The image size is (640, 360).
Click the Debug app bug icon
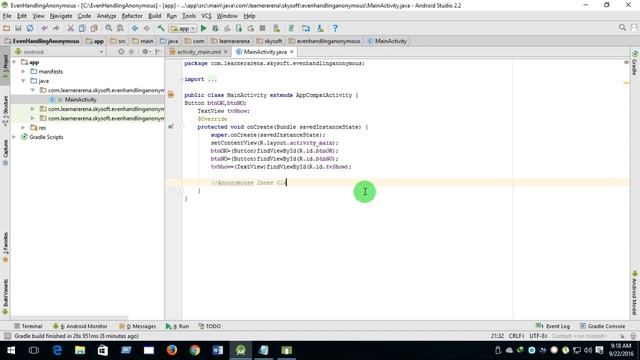click(215, 28)
